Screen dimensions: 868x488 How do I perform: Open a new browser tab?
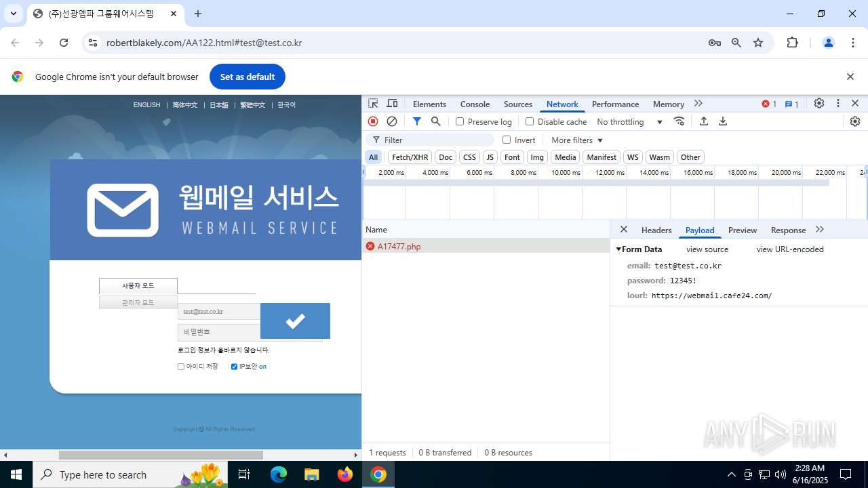[198, 14]
